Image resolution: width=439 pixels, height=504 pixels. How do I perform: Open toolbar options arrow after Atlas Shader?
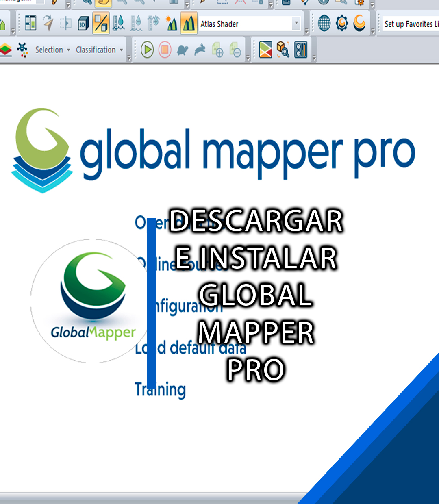(x=307, y=32)
